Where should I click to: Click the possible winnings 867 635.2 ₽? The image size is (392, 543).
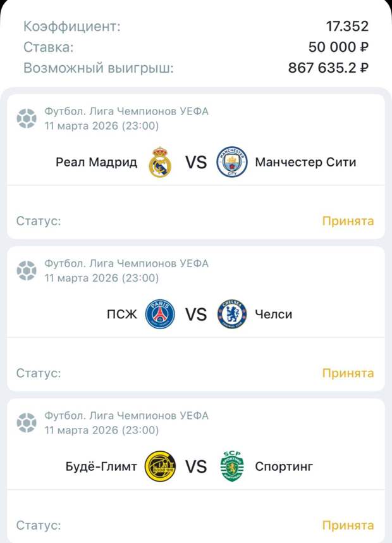point(328,68)
